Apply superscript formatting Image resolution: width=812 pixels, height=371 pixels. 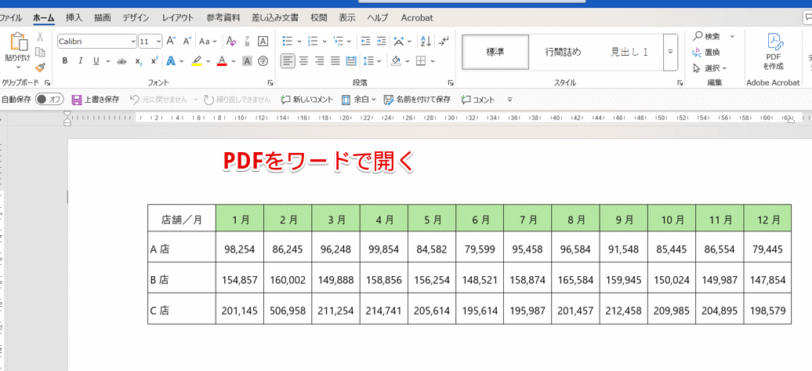(x=154, y=61)
